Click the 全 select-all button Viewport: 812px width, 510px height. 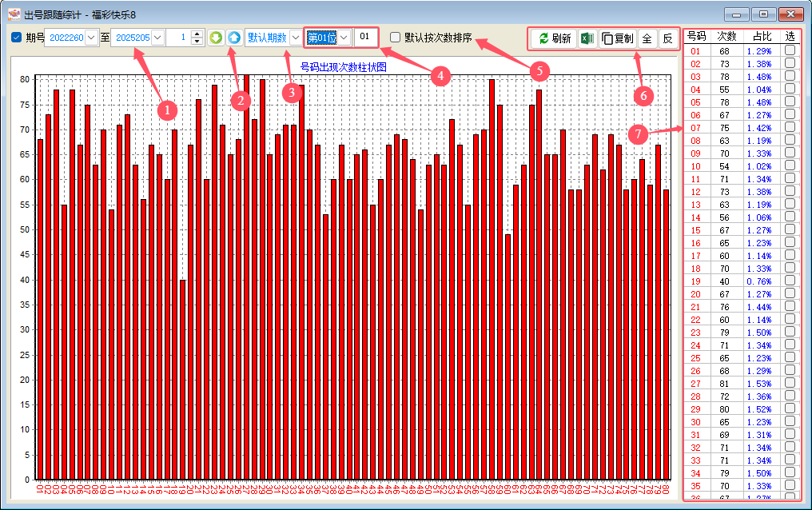[647, 38]
